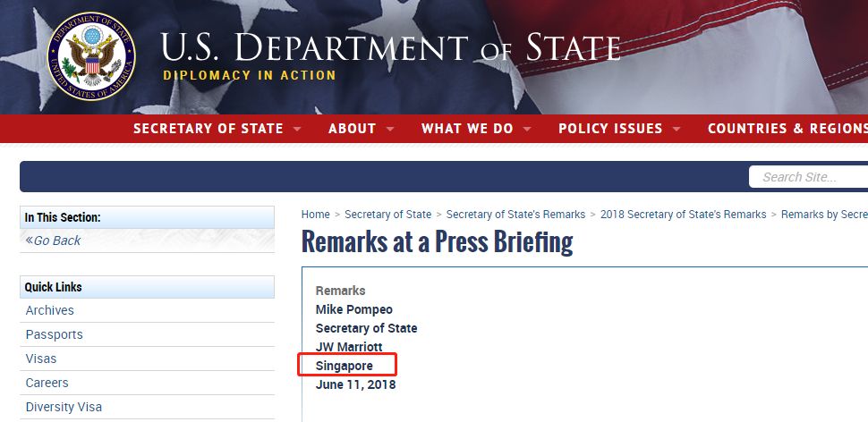This screenshot has height=422, width=868.
Task: Open the Passports quick link
Action: click(x=54, y=334)
